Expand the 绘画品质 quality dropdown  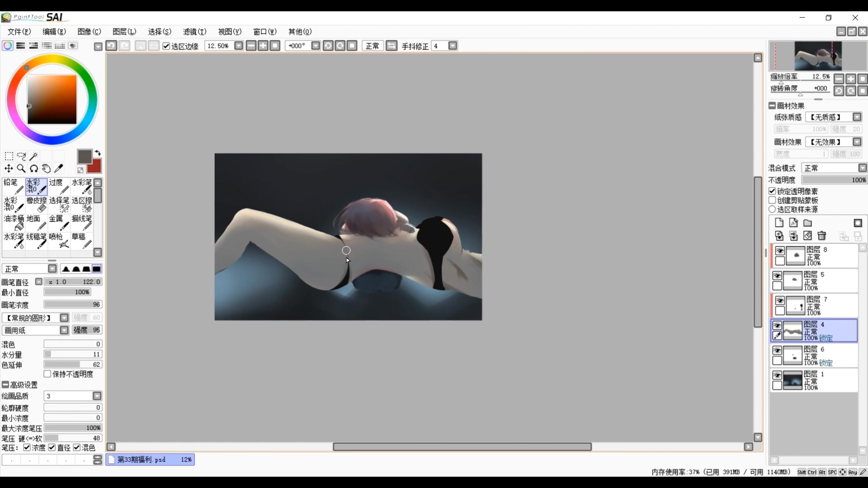97,396
